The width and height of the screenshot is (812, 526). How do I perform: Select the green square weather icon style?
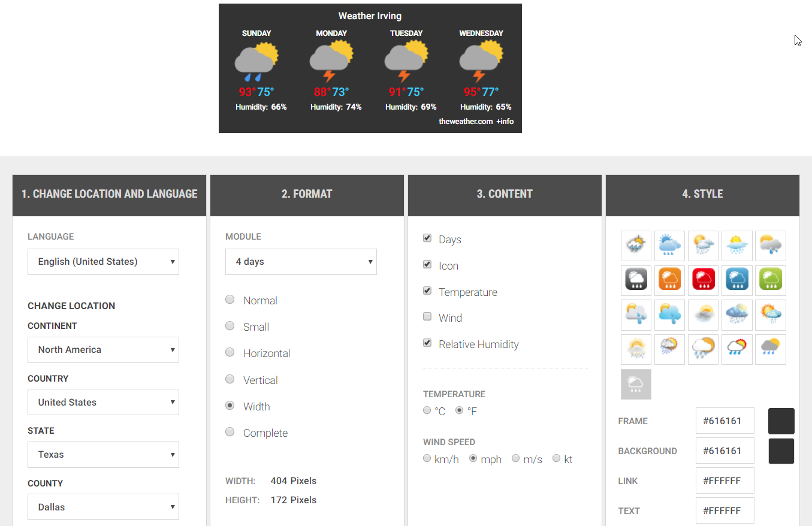tap(770, 280)
